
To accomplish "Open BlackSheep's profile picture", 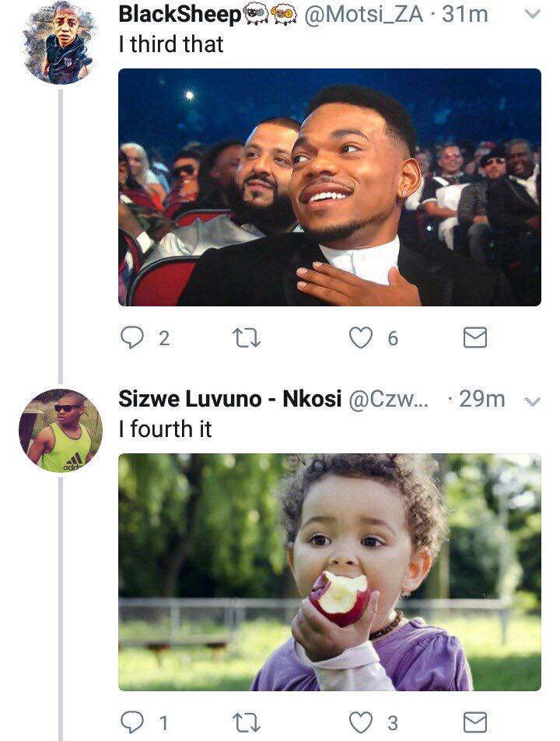I will point(60,44).
